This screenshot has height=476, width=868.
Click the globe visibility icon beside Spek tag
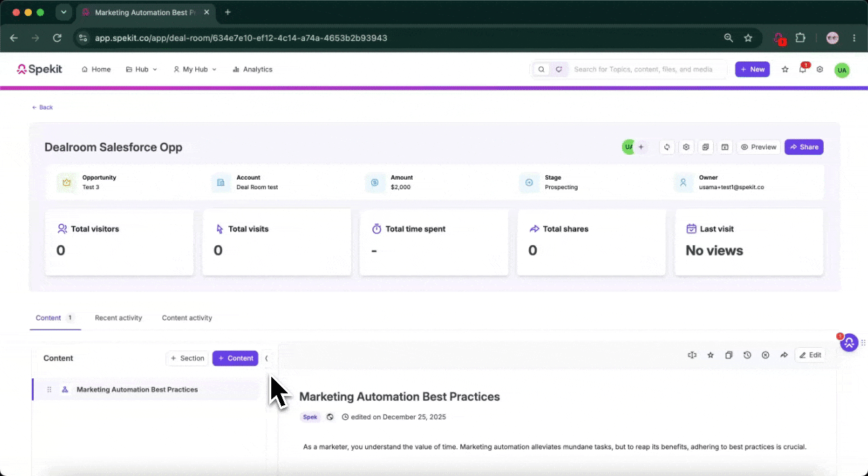click(x=330, y=417)
